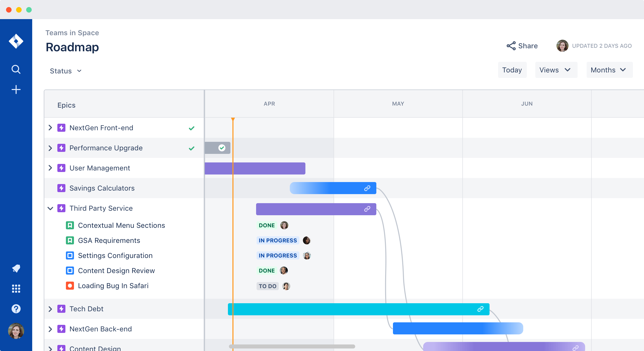Click the checkmark on NextGen Front-end epic
Screen dimensions: 644x351
point(192,128)
